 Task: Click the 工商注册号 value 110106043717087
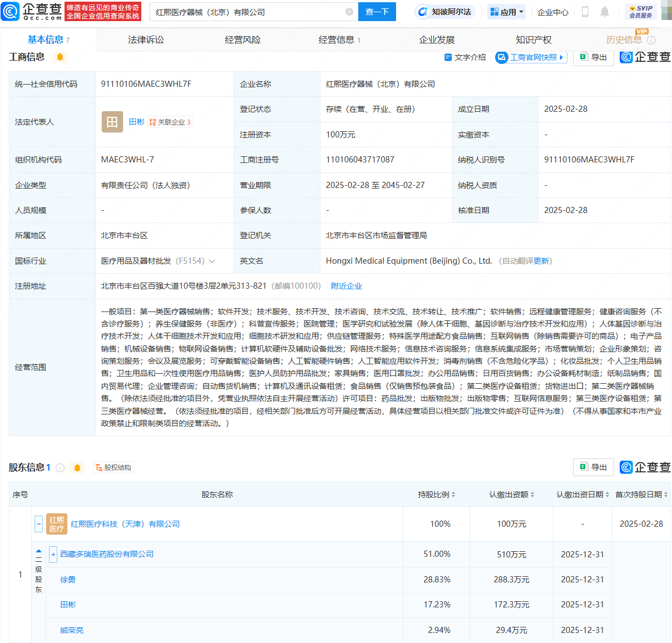coord(360,160)
